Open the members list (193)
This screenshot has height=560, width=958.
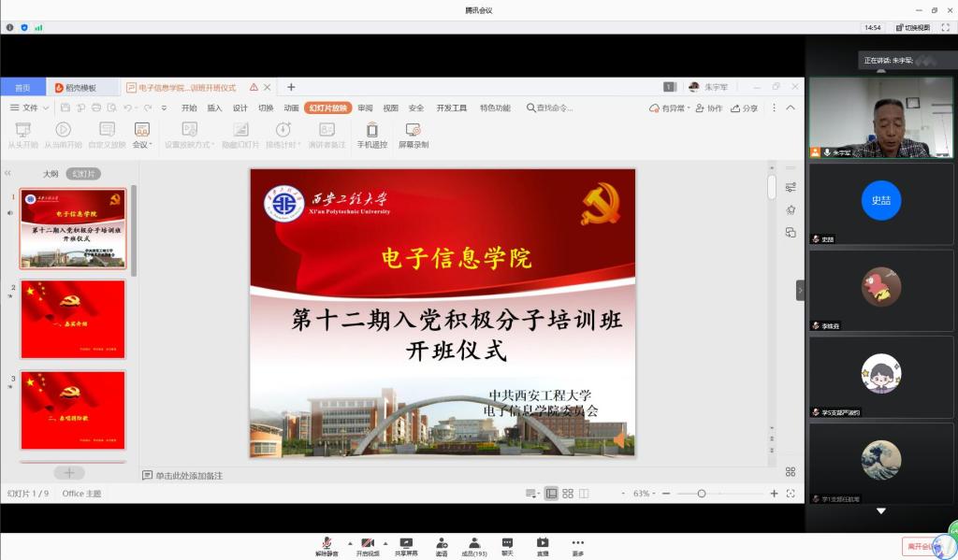click(x=474, y=546)
